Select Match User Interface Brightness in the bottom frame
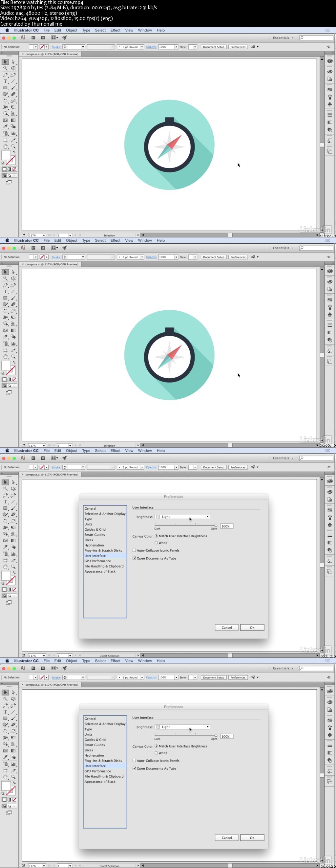The width and height of the screenshot is (336, 868). coord(156,746)
